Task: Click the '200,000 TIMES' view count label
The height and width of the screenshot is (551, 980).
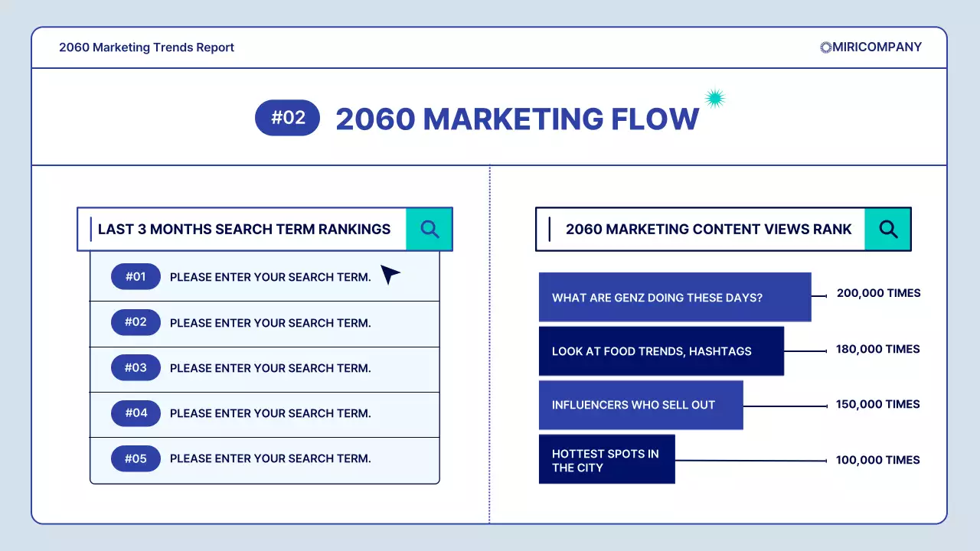Action: click(x=877, y=292)
